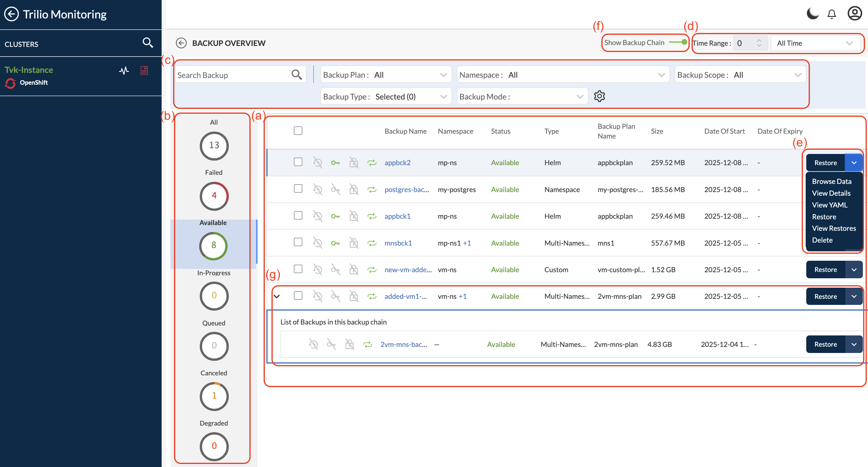868x467 pixels.
Task: Go back using Backup Overview arrow icon
Action: [x=181, y=43]
